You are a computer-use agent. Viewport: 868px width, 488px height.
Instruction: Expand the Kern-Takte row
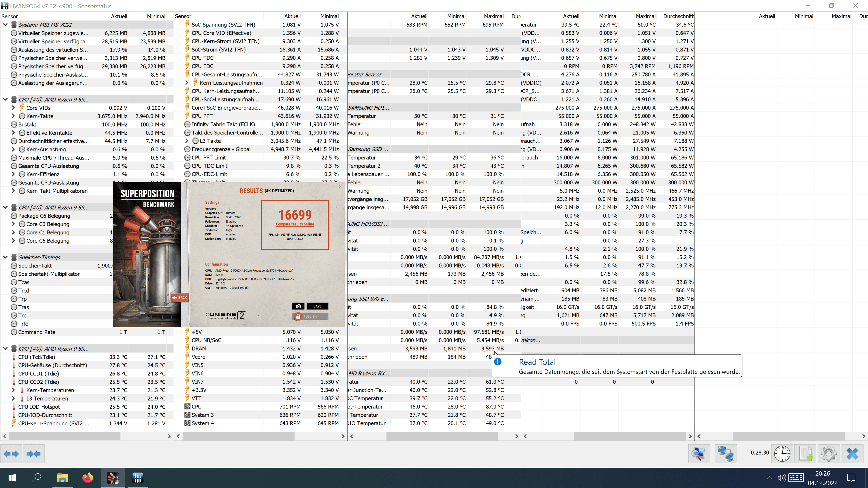pyautogui.click(x=13, y=116)
